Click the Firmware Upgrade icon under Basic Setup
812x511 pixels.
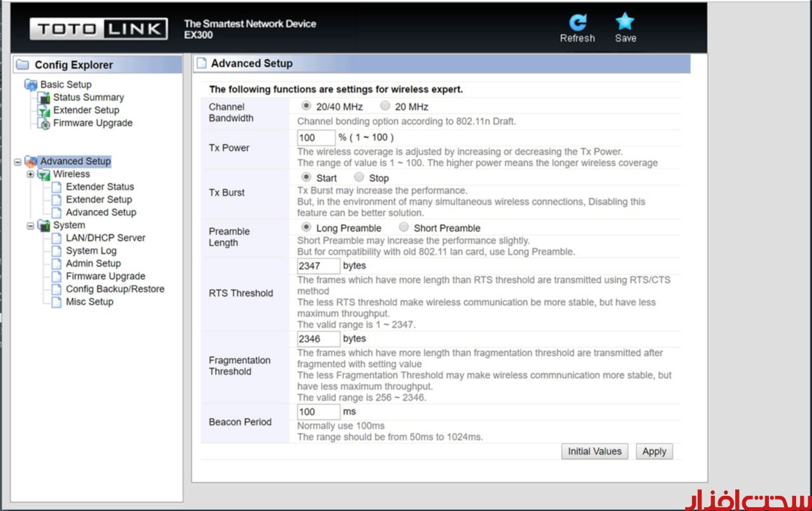(x=44, y=124)
